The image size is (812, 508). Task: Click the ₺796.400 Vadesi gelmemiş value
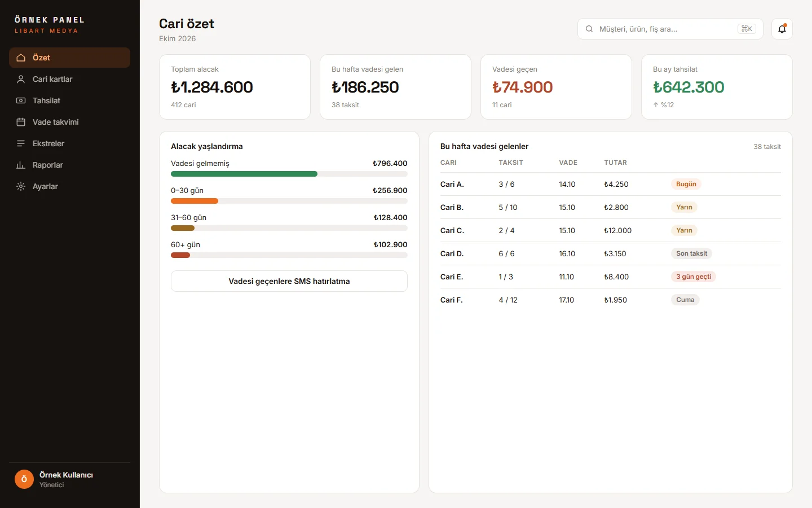(390, 163)
